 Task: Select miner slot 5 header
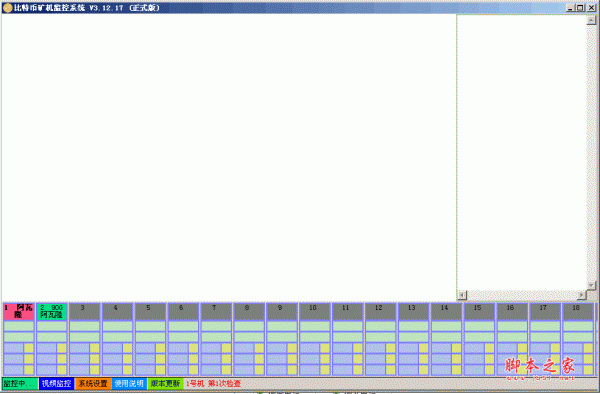tap(150, 312)
